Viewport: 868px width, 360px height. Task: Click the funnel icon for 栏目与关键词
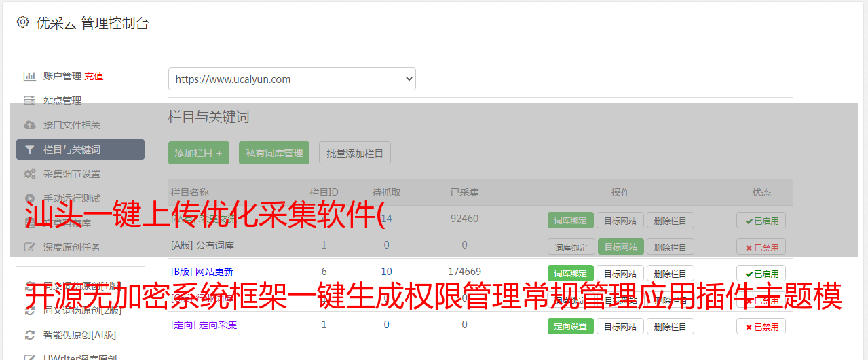(29, 149)
